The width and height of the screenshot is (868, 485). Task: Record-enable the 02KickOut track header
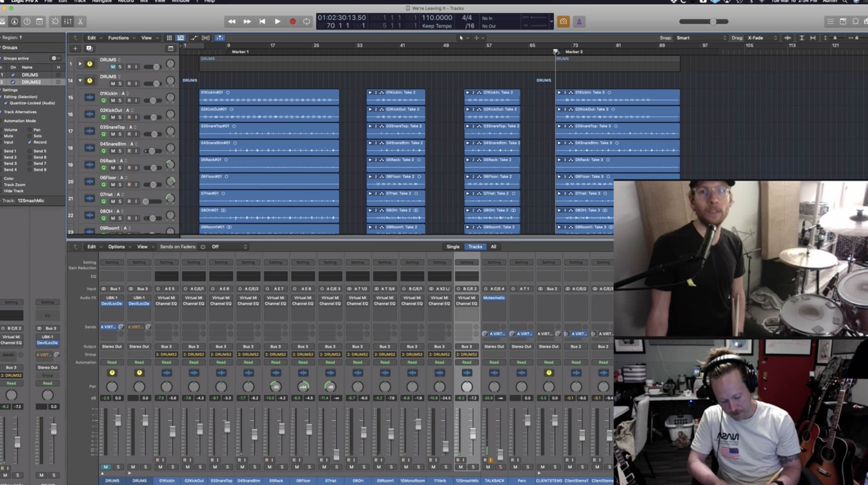129,117
